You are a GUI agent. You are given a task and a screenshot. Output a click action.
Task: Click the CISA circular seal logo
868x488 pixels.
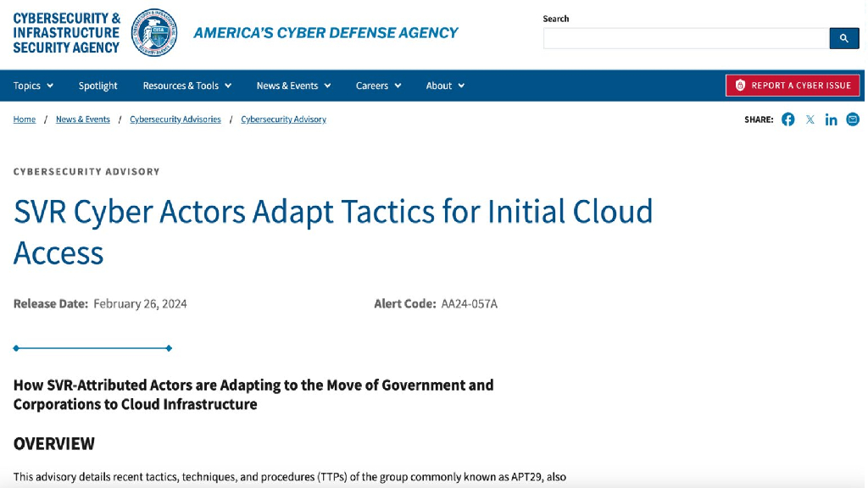tap(154, 33)
